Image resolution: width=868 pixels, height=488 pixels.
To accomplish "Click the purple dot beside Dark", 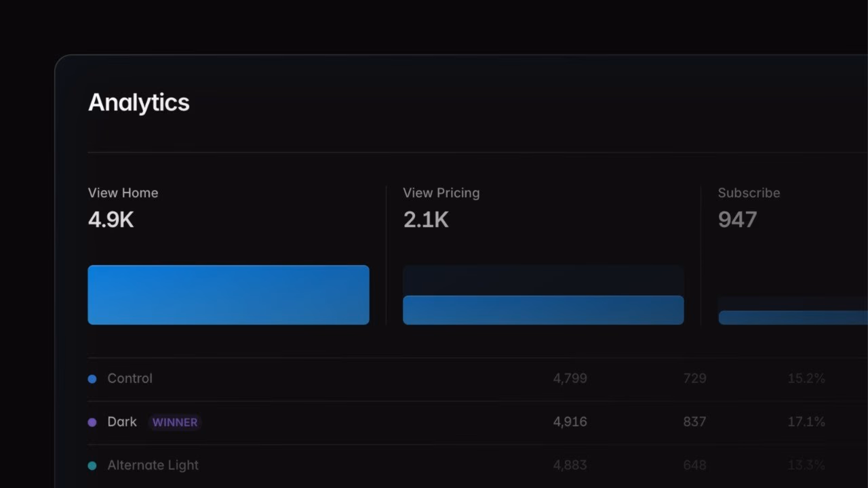I will 92,422.
